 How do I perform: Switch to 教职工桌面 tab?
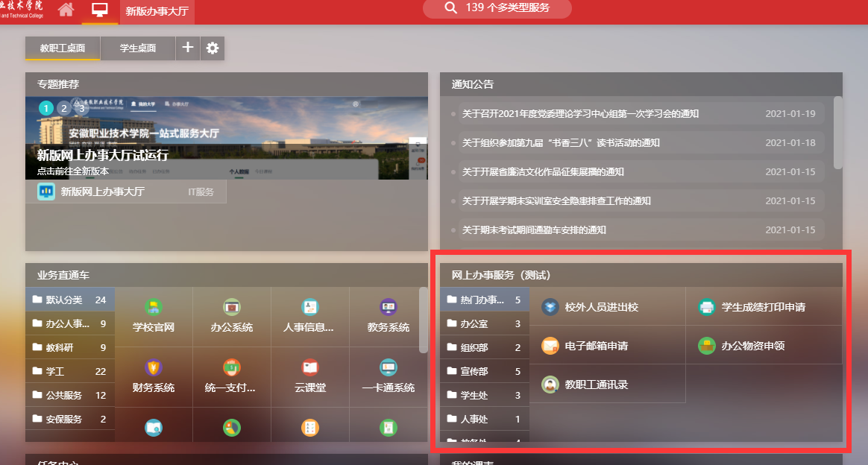point(63,48)
